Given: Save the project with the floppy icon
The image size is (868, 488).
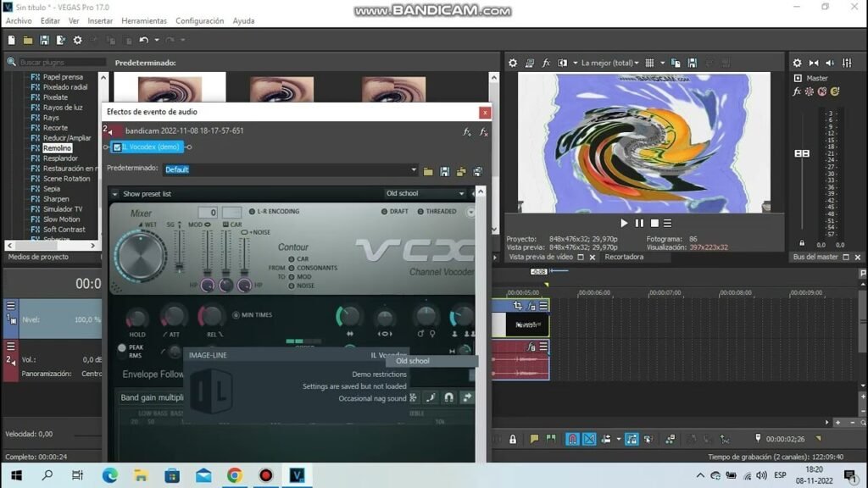Looking at the screenshot, I should pyautogui.click(x=44, y=40).
